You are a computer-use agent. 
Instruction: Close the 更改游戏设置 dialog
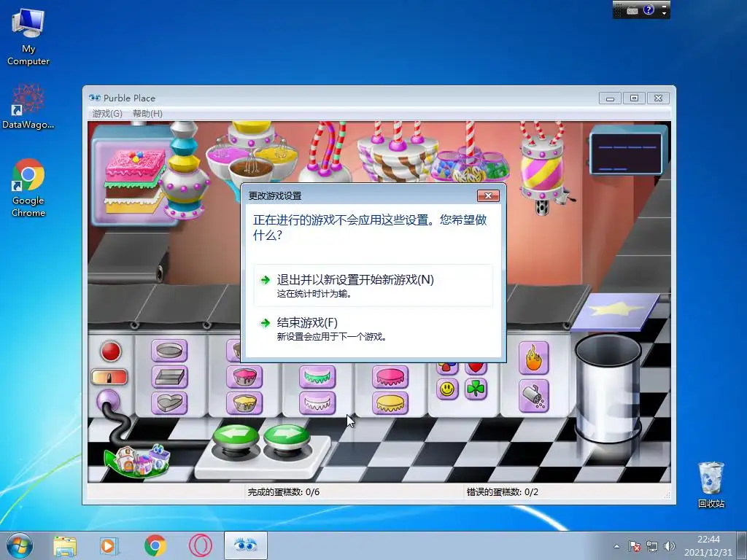coord(488,195)
